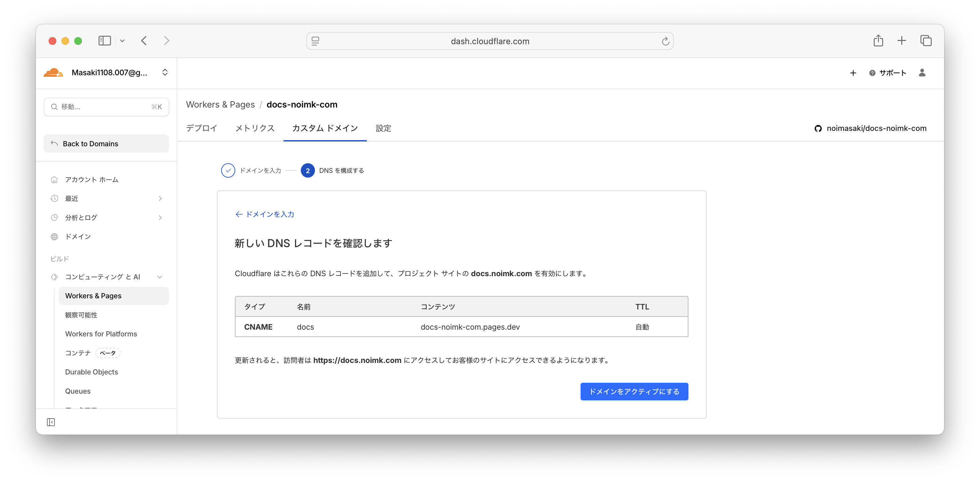The height and width of the screenshot is (482, 980).
Task: Click the ドメインをアクティブにする button
Action: coord(634,391)
